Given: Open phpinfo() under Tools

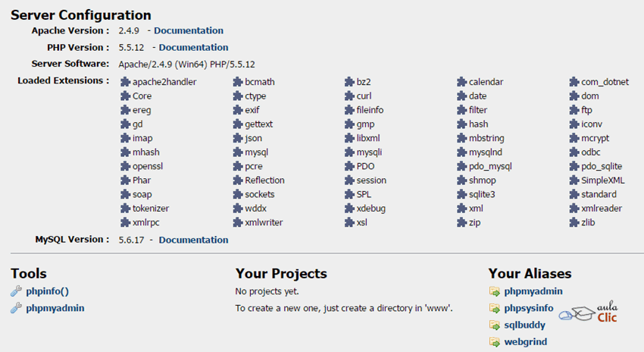Looking at the screenshot, I should pyautogui.click(x=48, y=291).
